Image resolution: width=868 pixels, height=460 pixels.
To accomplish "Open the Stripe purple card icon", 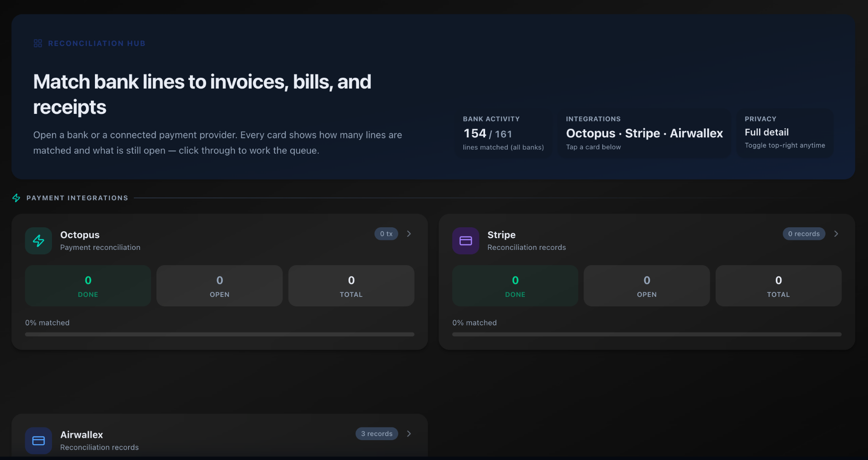I will point(466,241).
